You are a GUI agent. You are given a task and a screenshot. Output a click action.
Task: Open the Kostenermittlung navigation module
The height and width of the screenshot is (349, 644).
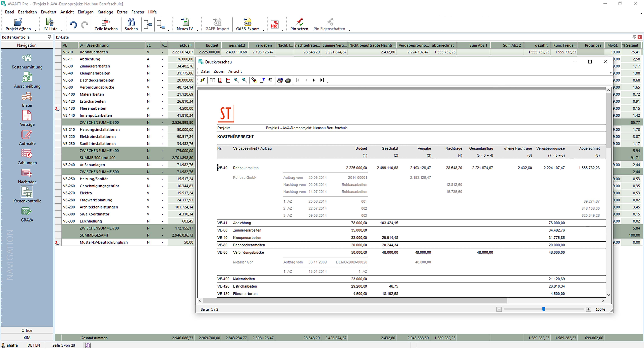27,62
